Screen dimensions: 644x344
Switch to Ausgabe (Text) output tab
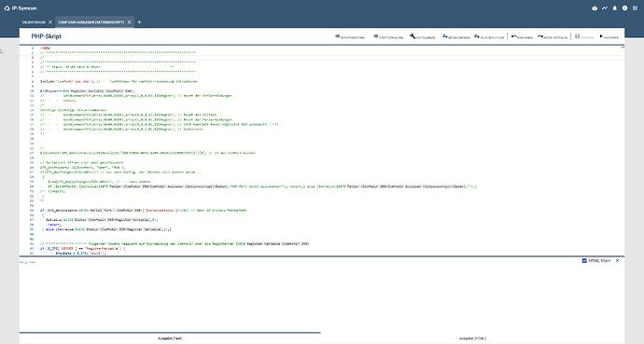(x=170, y=338)
